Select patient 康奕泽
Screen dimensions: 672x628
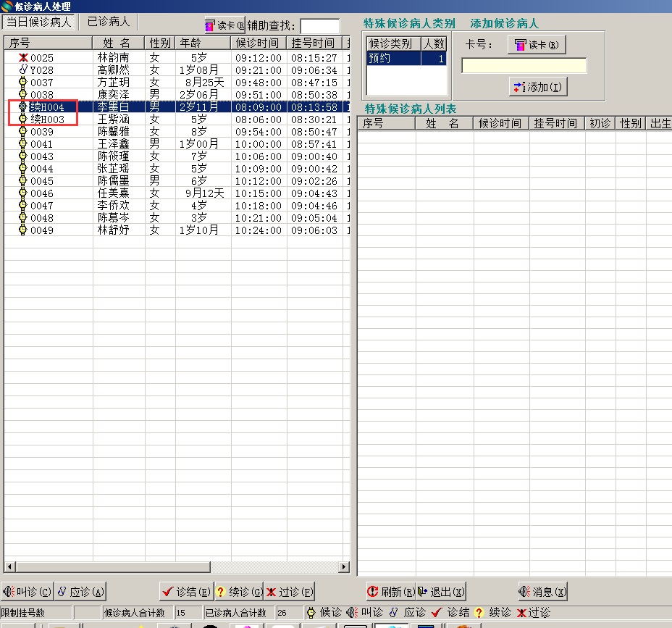pyautogui.click(x=113, y=94)
